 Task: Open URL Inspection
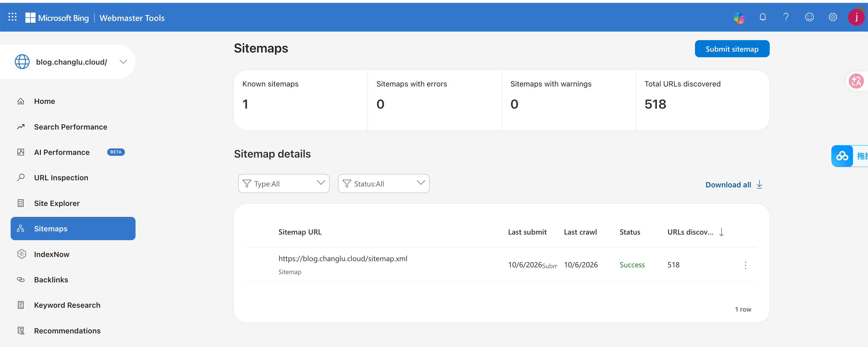tap(73, 178)
